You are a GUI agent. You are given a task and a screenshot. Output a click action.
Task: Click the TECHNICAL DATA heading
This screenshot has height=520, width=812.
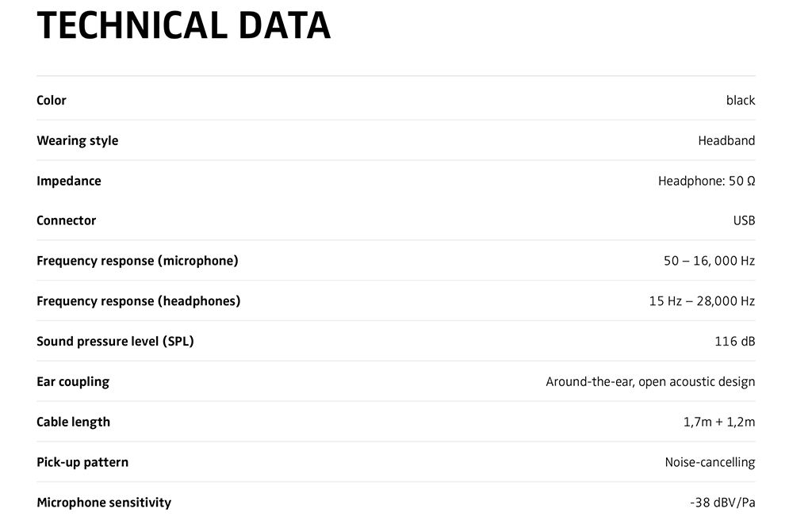tap(183, 25)
